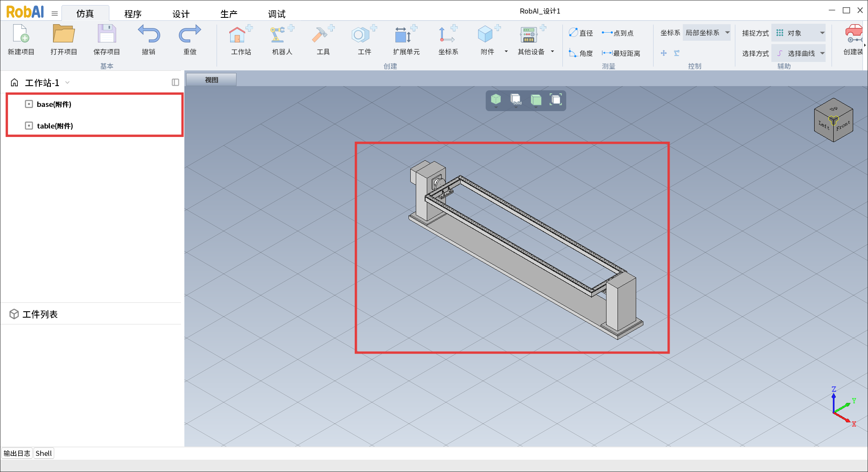Create a workstation with 工作站 icon
868x472 pixels.
point(241,34)
